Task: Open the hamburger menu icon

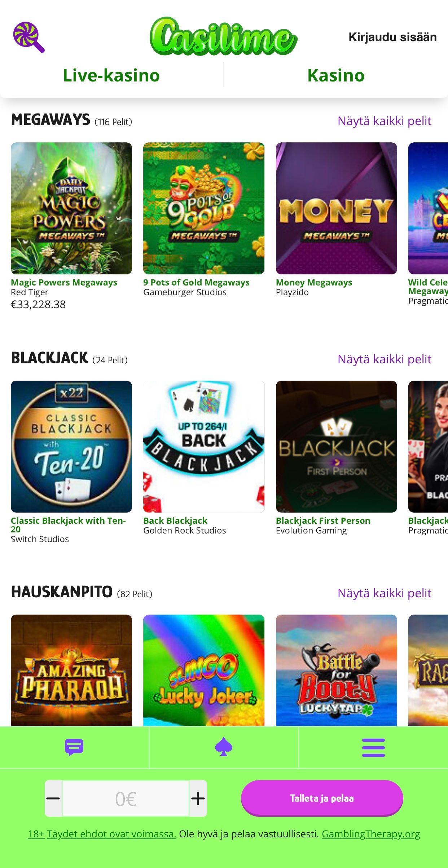Action: (373, 747)
